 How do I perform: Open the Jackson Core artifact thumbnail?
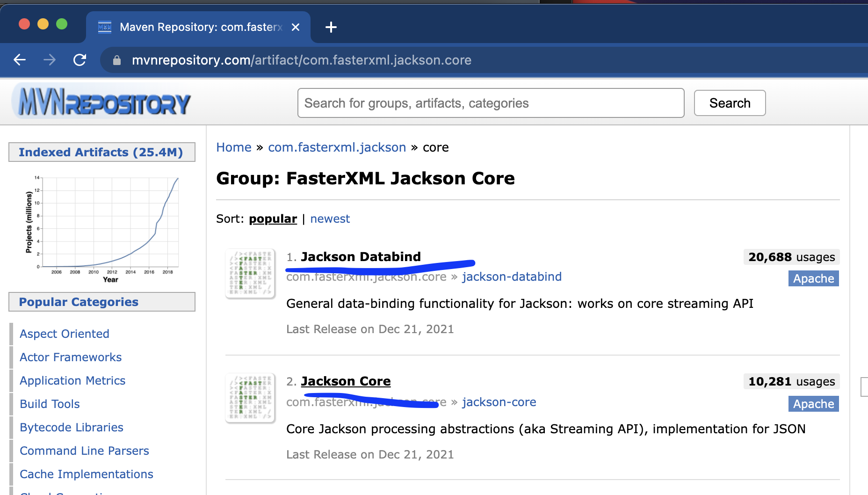250,398
